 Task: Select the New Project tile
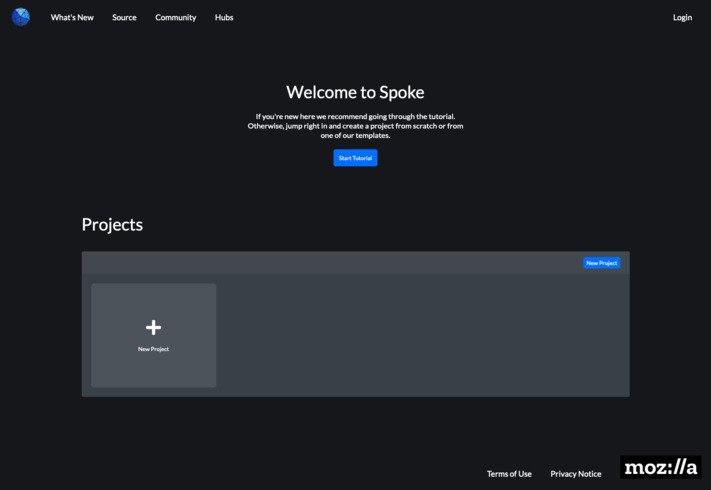point(154,335)
